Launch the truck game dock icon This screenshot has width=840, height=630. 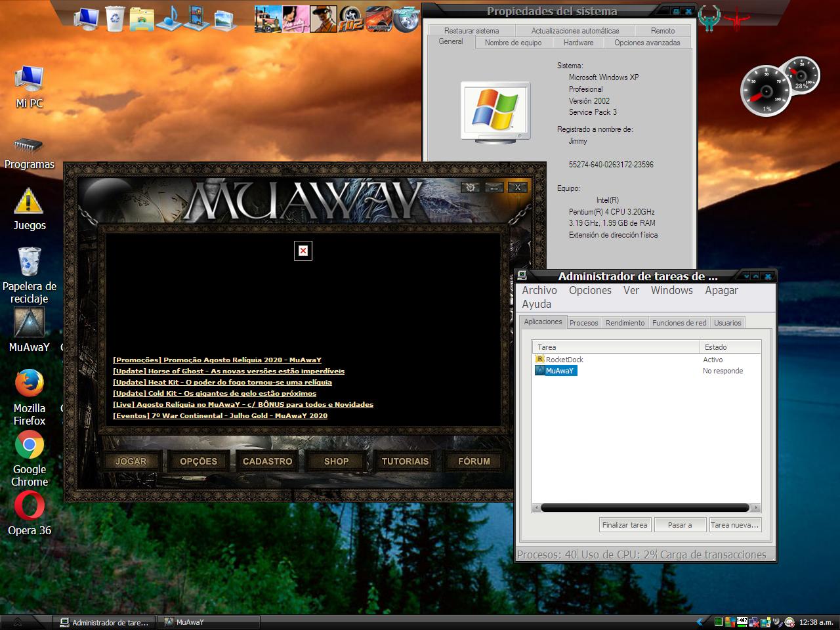pyautogui.click(x=268, y=19)
